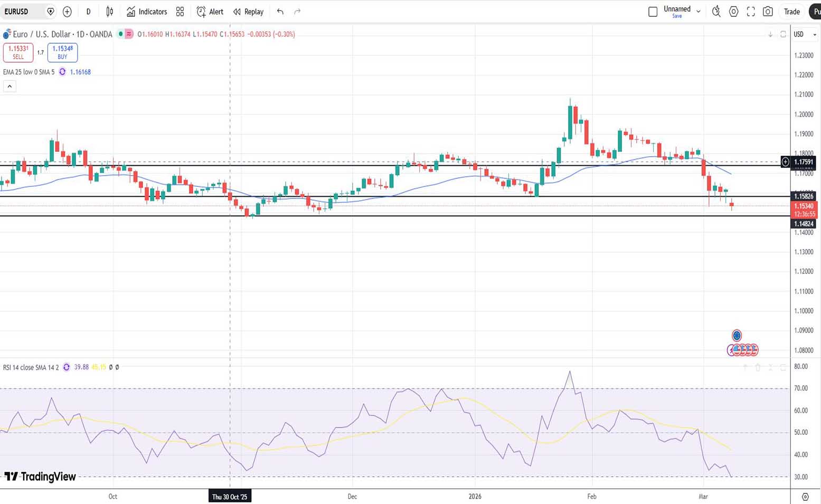Viewport: 821px width, 504px height.
Task: Click the undo arrow in toolbar
Action: (x=280, y=12)
